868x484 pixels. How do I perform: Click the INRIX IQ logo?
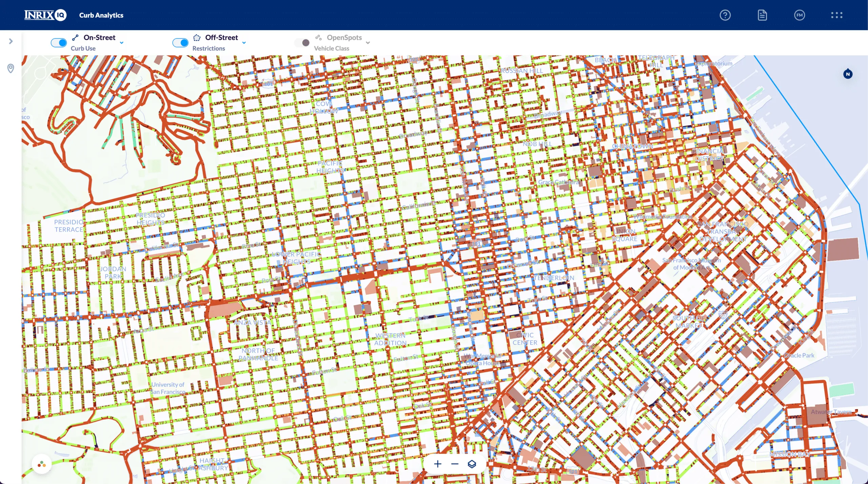coord(45,15)
